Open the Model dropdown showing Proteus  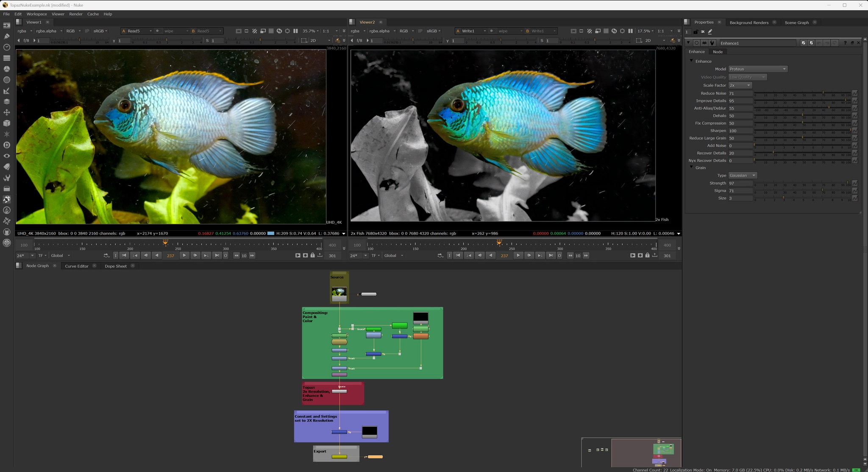click(758, 69)
